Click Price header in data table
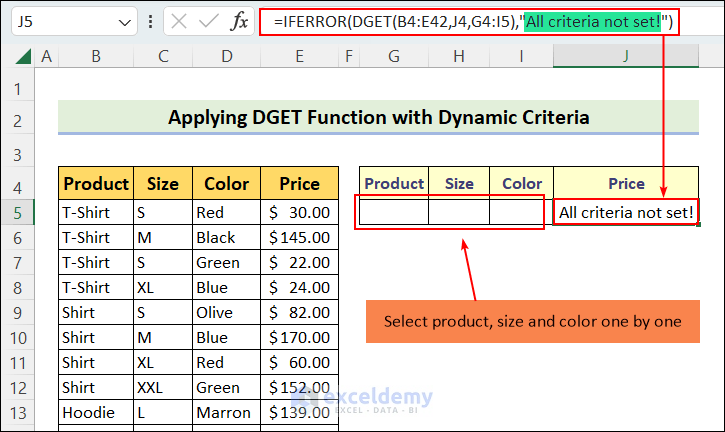The image size is (725, 432). (x=300, y=184)
